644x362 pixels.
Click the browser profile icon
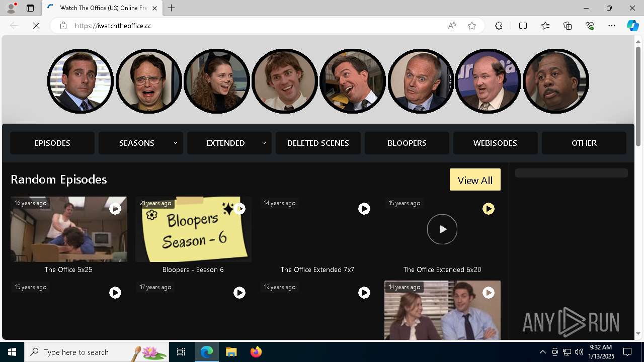11,8
